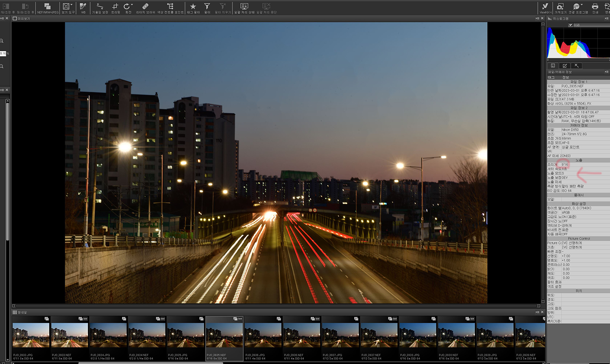This screenshot has width=610, height=364.
Task: Launch ViewNX-i from the toolbar
Action: (x=545, y=7)
